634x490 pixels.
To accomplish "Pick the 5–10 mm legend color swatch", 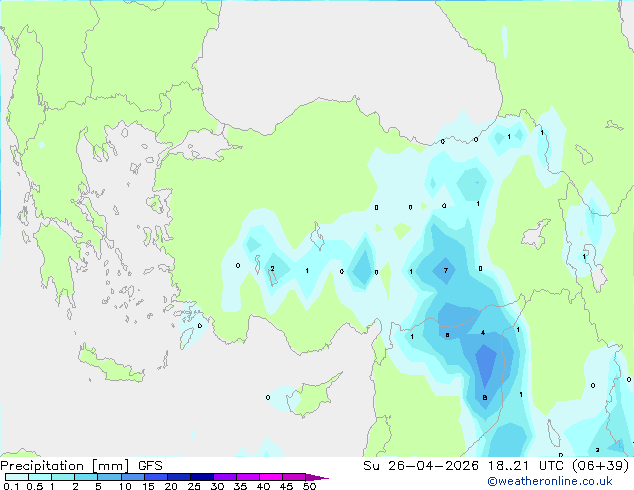I will (x=109, y=477).
